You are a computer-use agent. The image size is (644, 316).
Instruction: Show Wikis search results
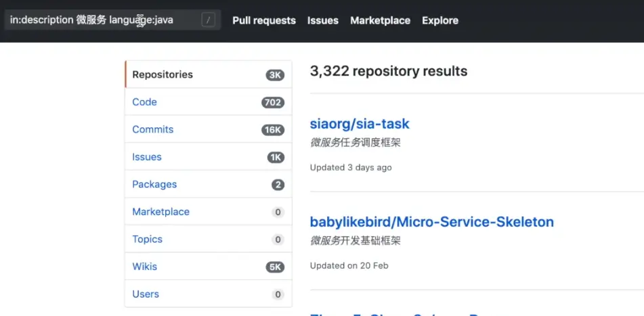(x=145, y=267)
